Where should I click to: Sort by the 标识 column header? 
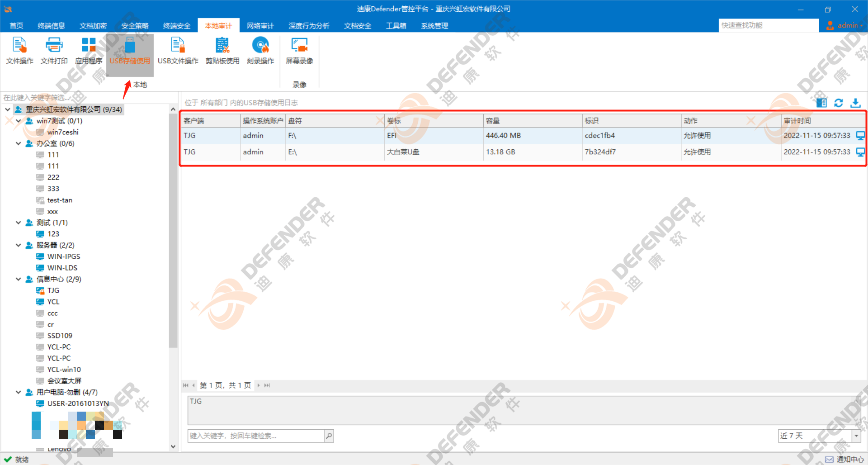click(x=632, y=121)
